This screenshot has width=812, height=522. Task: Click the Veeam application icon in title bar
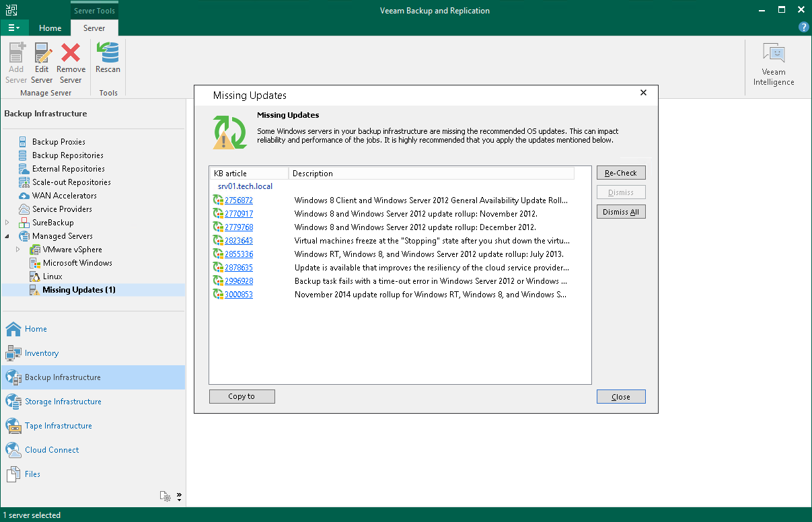pos(11,10)
